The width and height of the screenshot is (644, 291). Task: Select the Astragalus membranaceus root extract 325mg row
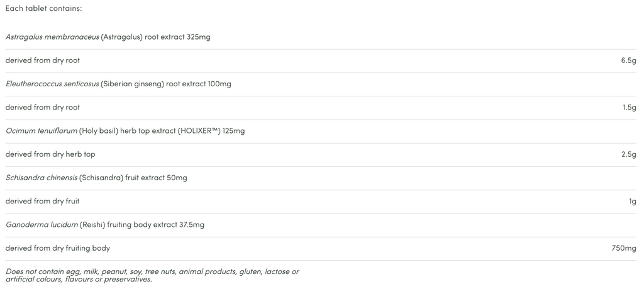[x=108, y=37]
